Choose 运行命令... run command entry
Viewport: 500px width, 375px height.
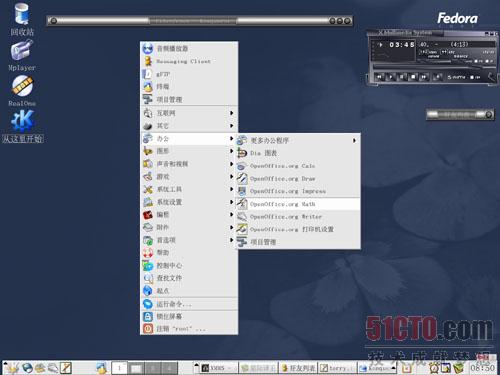point(189,304)
